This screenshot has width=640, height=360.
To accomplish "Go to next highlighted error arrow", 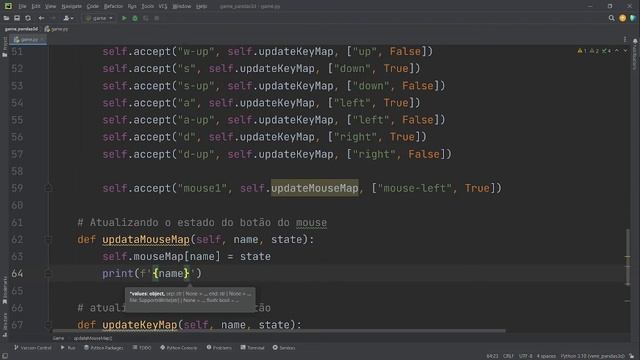I will pyautogui.click(x=625, y=51).
